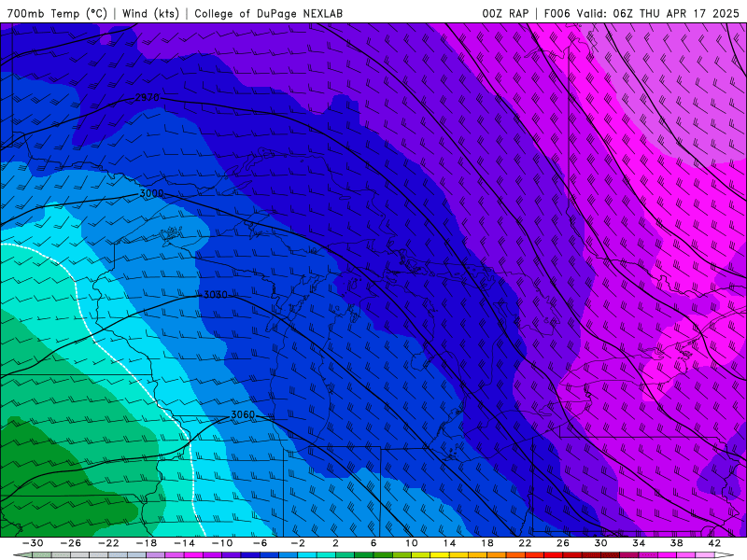Click the 30 colorbar tick label
The height and width of the screenshot is (560, 747).
coord(600,543)
